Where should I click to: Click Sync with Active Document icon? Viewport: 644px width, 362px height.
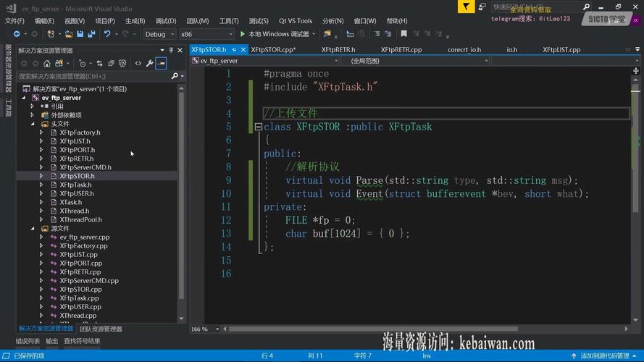coord(99,63)
